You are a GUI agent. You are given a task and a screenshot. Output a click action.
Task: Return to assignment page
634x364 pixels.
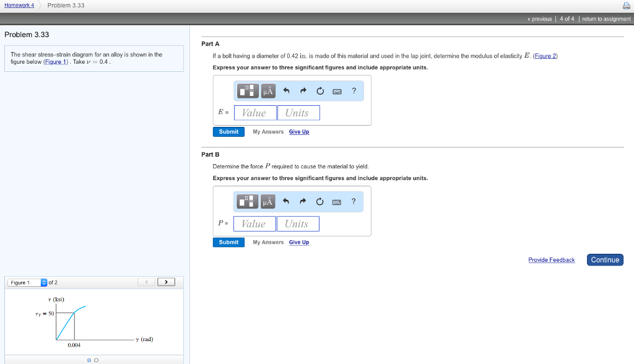606,19
